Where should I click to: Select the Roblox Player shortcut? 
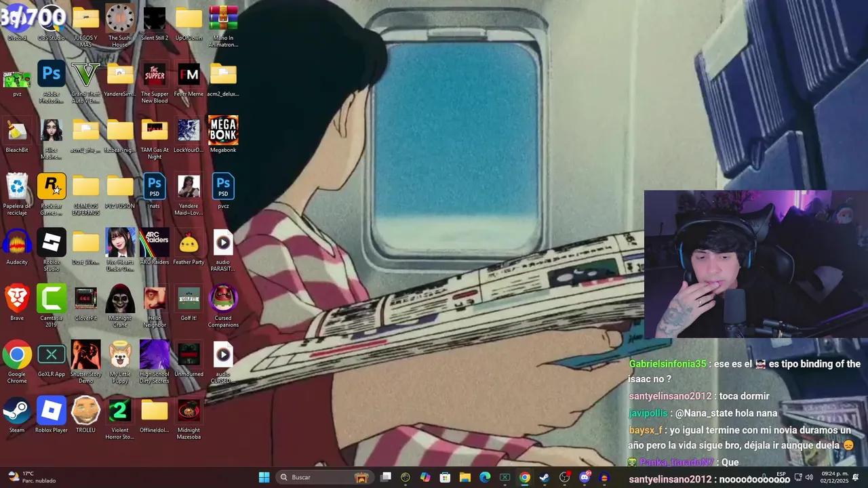(52, 415)
